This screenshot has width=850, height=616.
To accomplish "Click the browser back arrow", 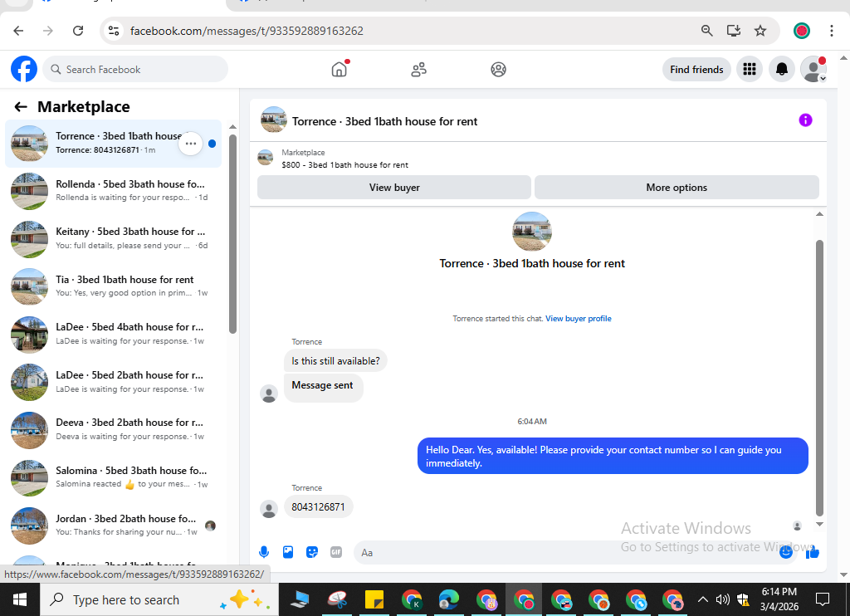I will point(18,31).
